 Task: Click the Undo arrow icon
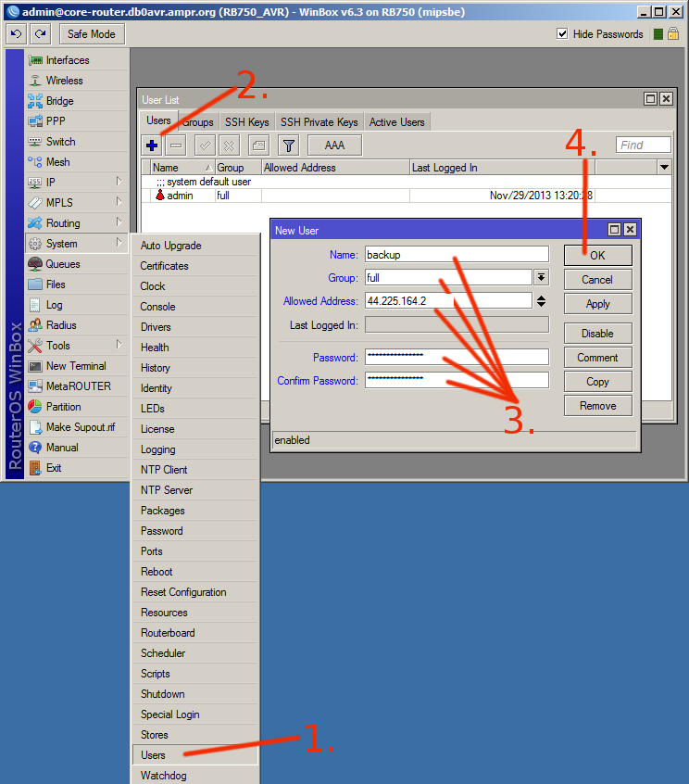click(x=16, y=34)
